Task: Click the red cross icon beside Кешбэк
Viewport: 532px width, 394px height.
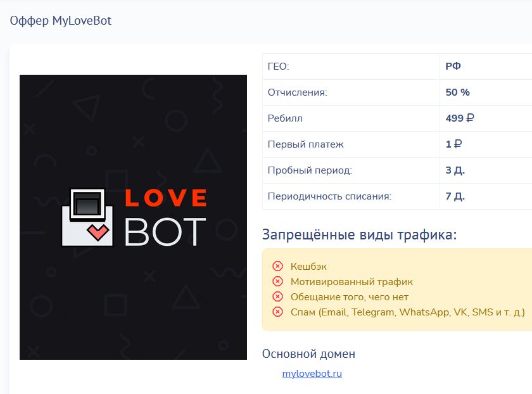Action: pos(277,267)
